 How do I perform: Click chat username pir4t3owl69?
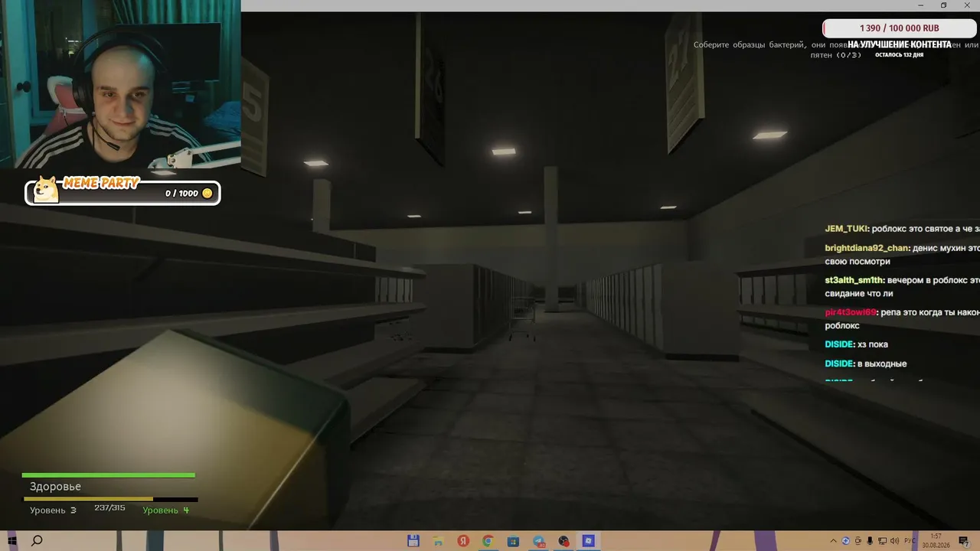click(851, 312)
